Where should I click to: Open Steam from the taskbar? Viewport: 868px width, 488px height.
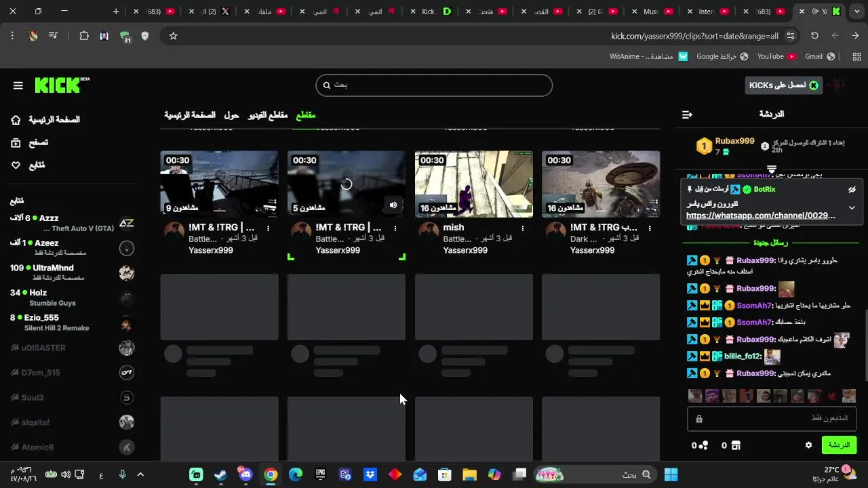tap(220, 474)
